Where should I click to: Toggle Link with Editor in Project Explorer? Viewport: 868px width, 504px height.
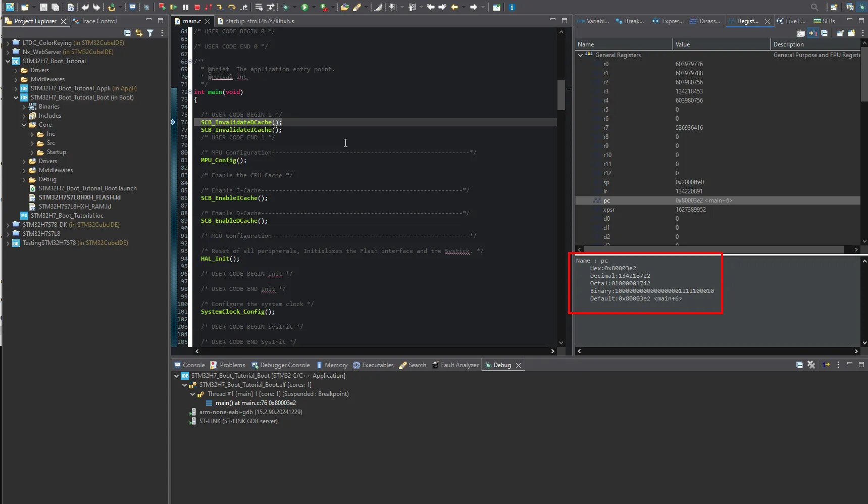pos(139,33)
